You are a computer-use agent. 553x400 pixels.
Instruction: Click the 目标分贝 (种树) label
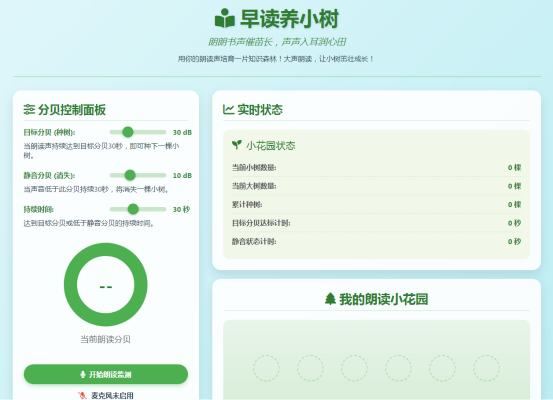49,133
